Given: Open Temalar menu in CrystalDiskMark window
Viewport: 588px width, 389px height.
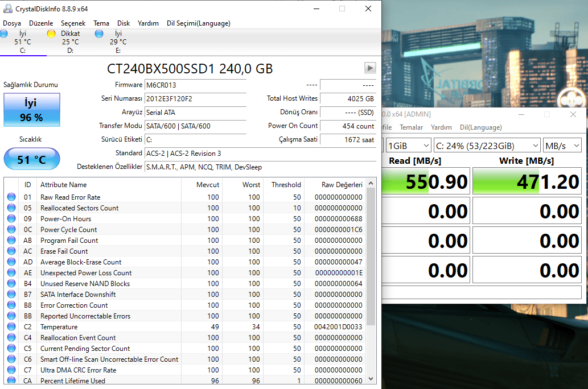Looking at the screenshot, I should pos(411,127).
